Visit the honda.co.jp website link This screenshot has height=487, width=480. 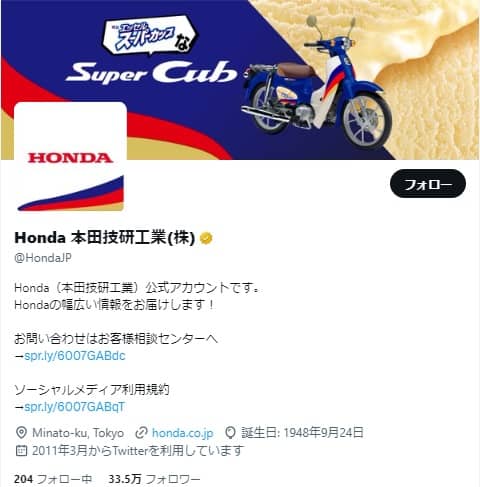point(182,433)
